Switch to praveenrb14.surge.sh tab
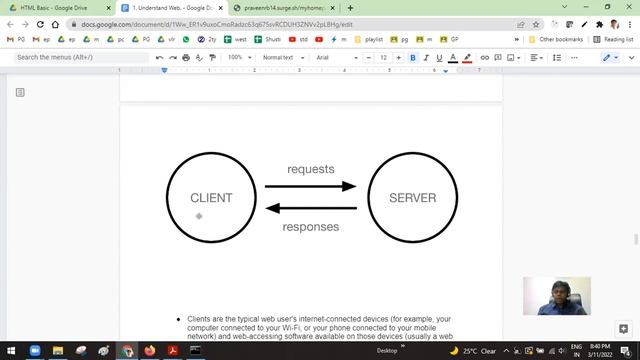The height and width of the screenshot is (360, 640). (x=284, y=8)
